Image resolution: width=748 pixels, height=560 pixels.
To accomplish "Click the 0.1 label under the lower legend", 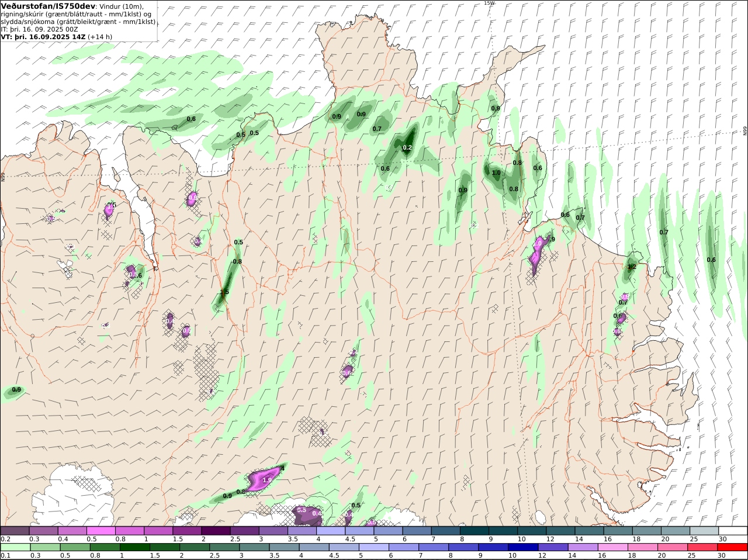I will (5, 555).
